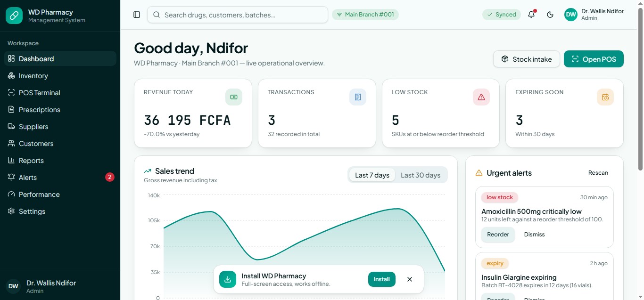Click the Reports bar chart icon in sidebar
Viewport: 644px width, 300px height.
(x=11, y=161)
